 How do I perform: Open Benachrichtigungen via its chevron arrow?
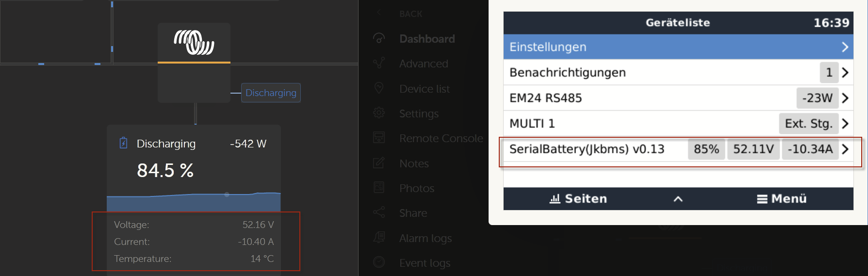coord(845,73)
